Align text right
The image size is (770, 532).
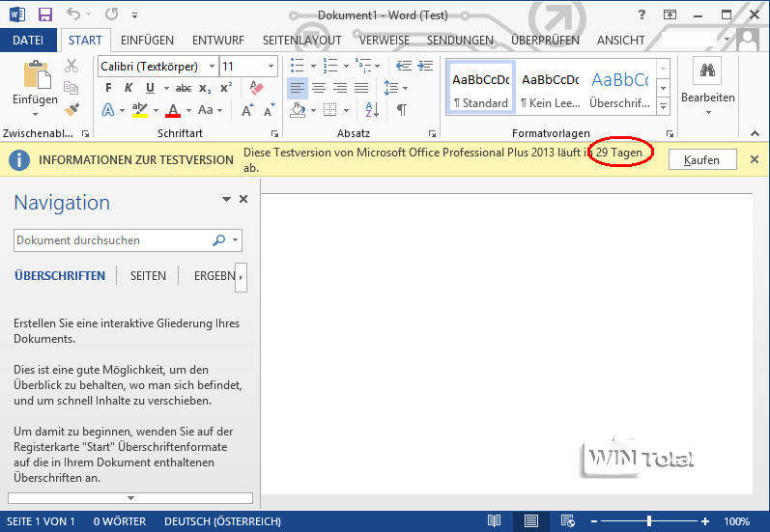(340, 88)
